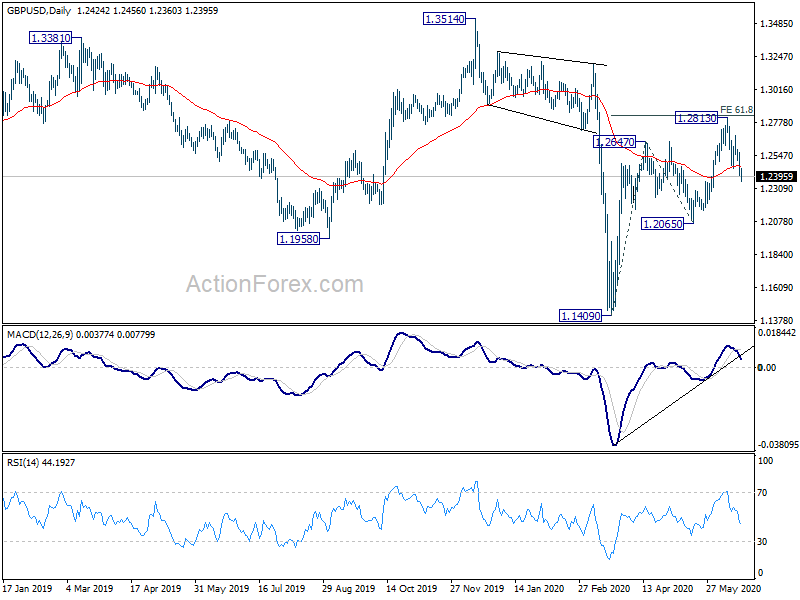This screenshot has width=800, height=600.
Task: Click the RSI(14) 44.1927 indicator label
Action: (41, 463)
